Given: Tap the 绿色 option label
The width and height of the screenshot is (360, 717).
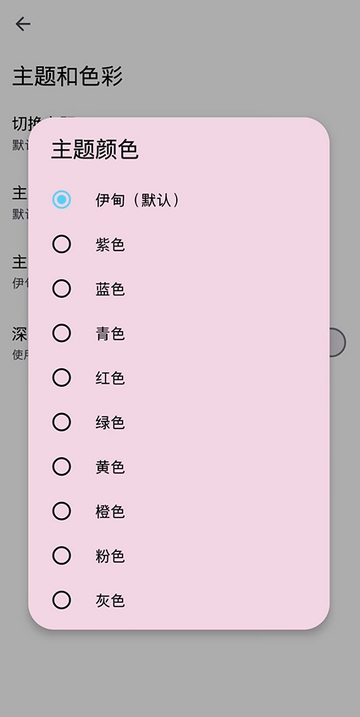Looking at the screenshot, I should 110,423.
